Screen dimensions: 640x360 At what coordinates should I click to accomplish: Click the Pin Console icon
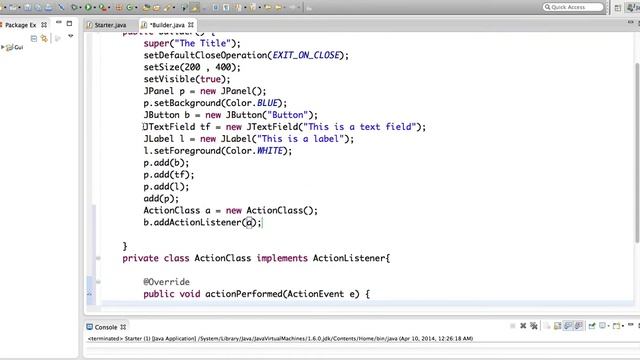coord(592,326)
